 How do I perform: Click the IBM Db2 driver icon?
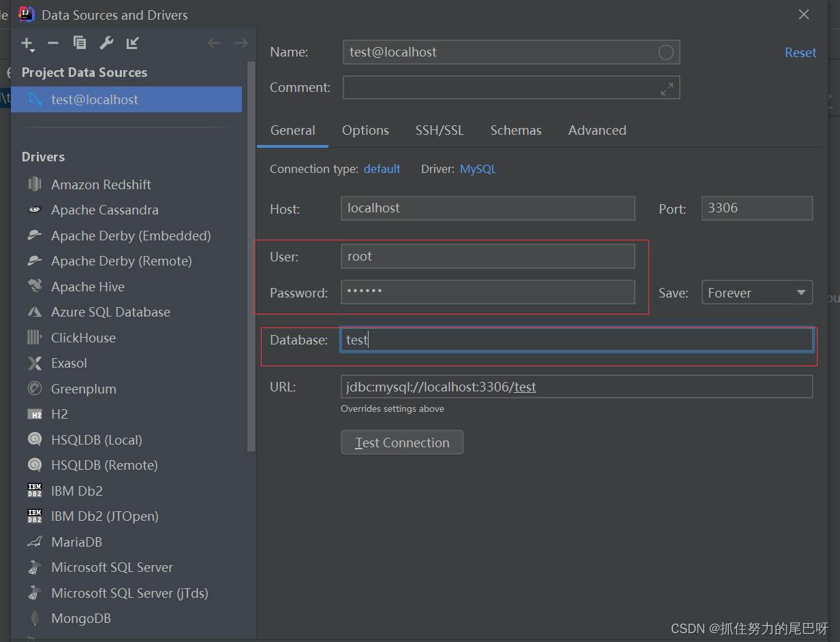coord(35,491)
